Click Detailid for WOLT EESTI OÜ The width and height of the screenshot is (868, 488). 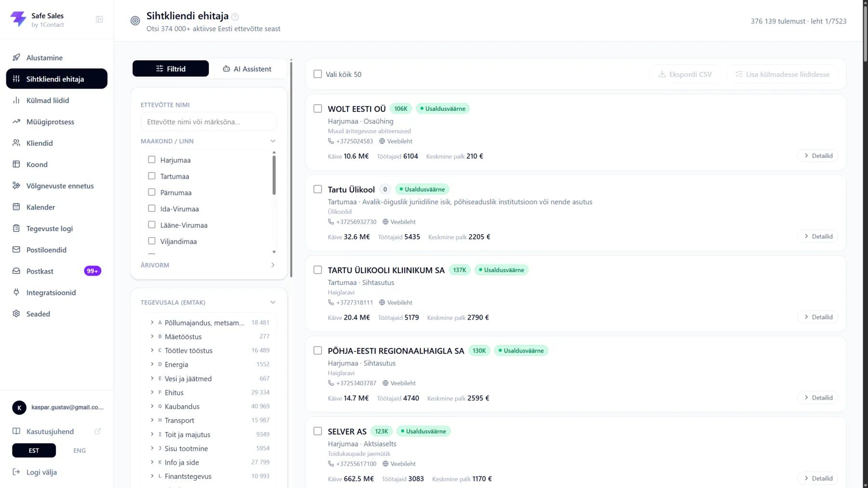[818, 156]
